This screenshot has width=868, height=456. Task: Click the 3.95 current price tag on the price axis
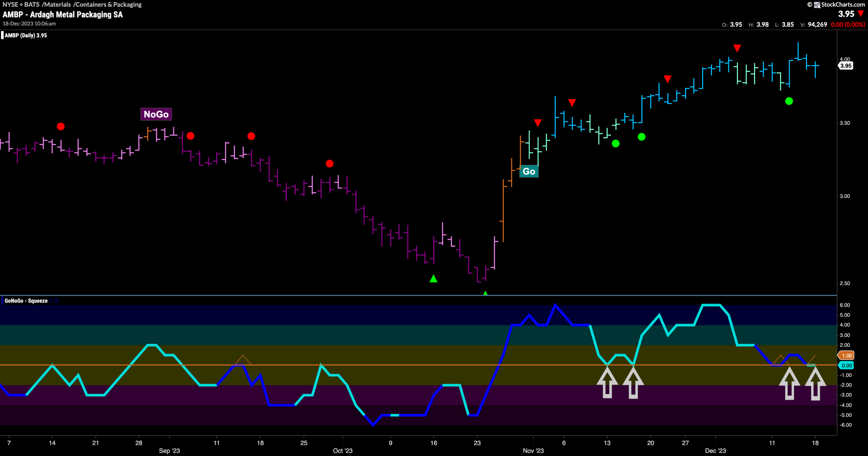pos(846,66)
